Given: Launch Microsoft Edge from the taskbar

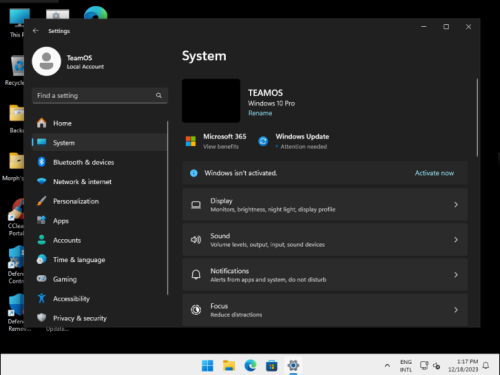Looking at the screenshot, I should pos(250,365).
